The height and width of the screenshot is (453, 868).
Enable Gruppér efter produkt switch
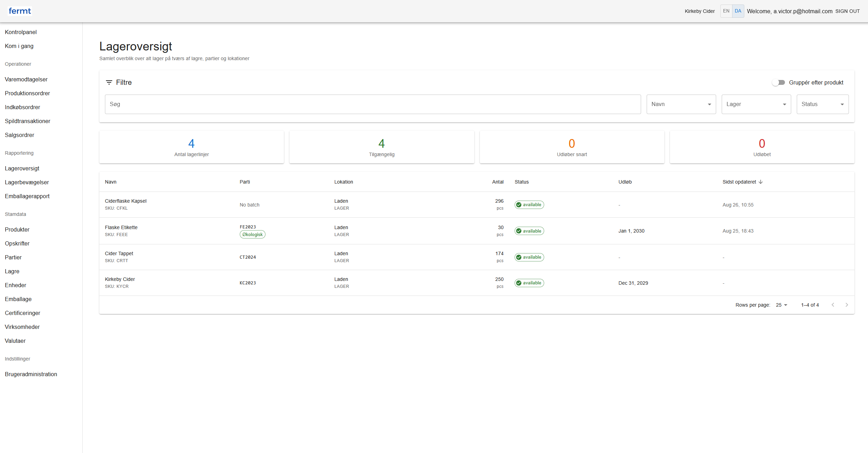pos(778,82)
